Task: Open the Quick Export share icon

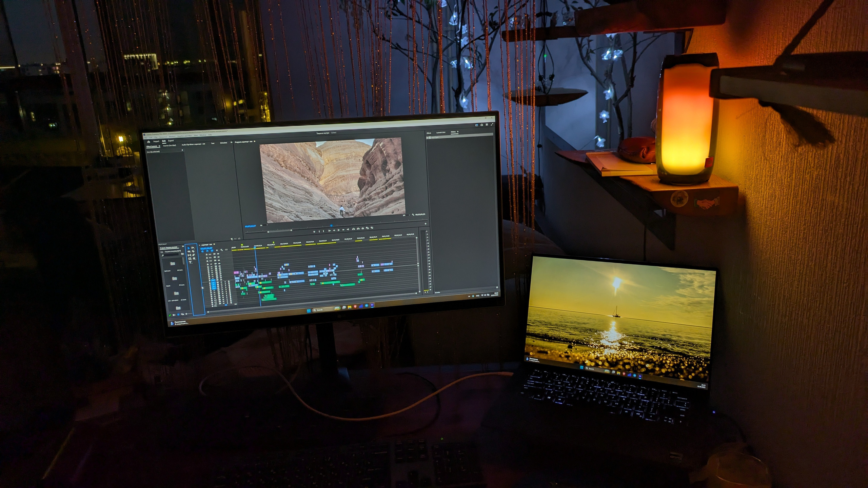Action: coord(482,125)
